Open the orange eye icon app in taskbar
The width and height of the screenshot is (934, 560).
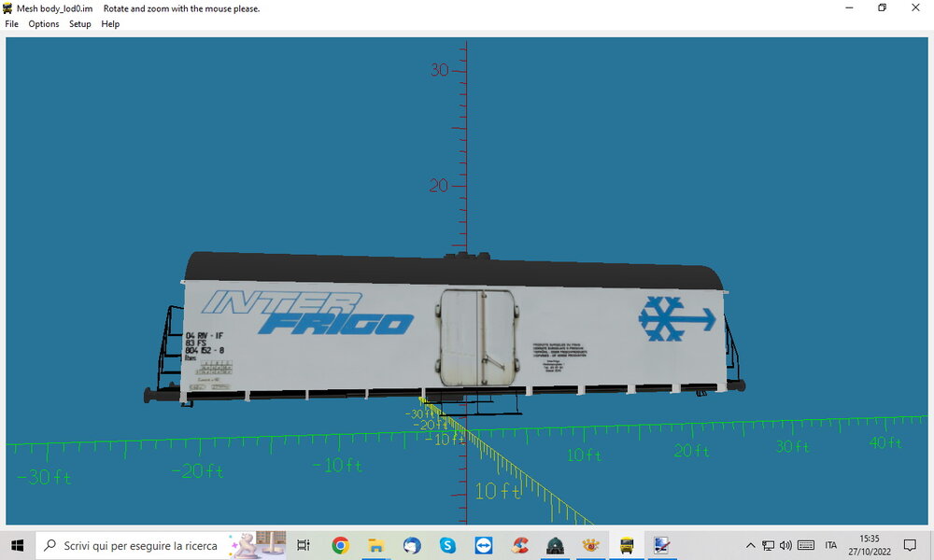pyautogui.click(x=591, y=545)
